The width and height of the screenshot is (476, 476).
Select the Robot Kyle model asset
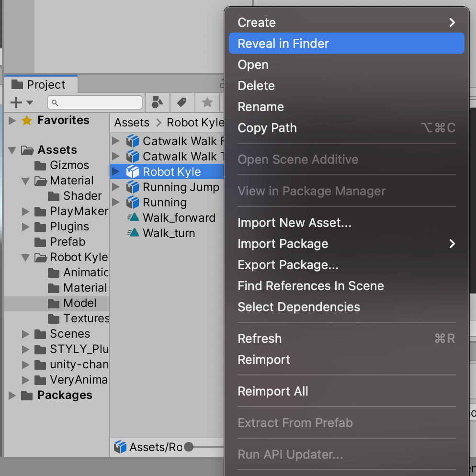click(167, 172)
